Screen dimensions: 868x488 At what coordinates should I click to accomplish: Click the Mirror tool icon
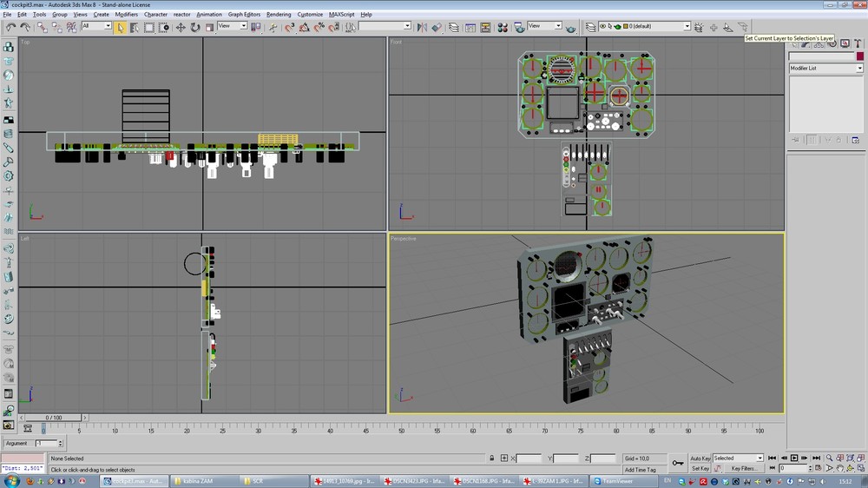point(422,27)
